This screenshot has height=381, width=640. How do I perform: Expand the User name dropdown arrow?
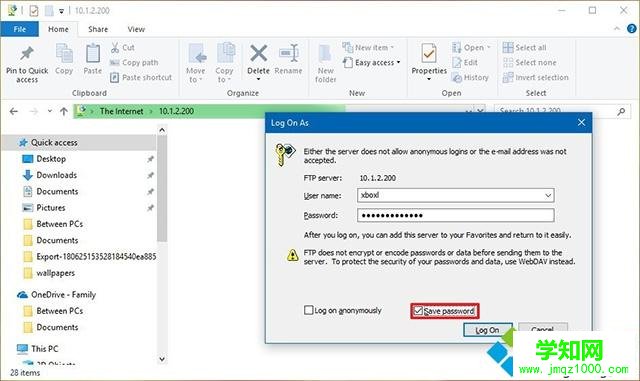point(548,196)
